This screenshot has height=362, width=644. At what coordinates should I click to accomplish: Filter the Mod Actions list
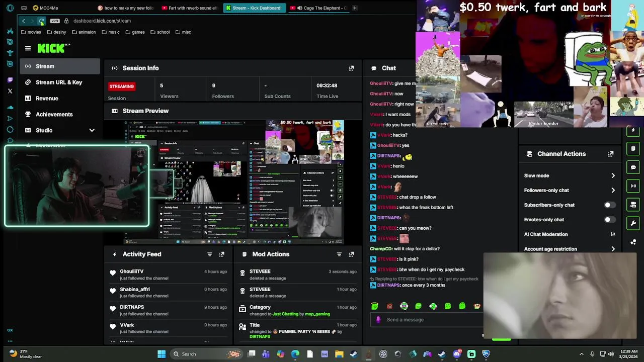pyautogui.click(x=339, y=254)
